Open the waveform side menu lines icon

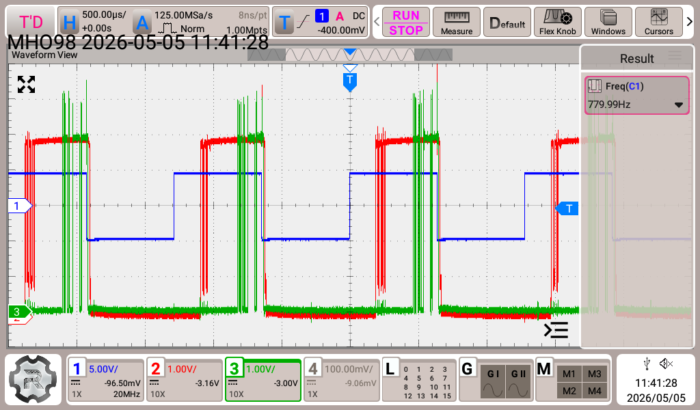tap(556, 330)
